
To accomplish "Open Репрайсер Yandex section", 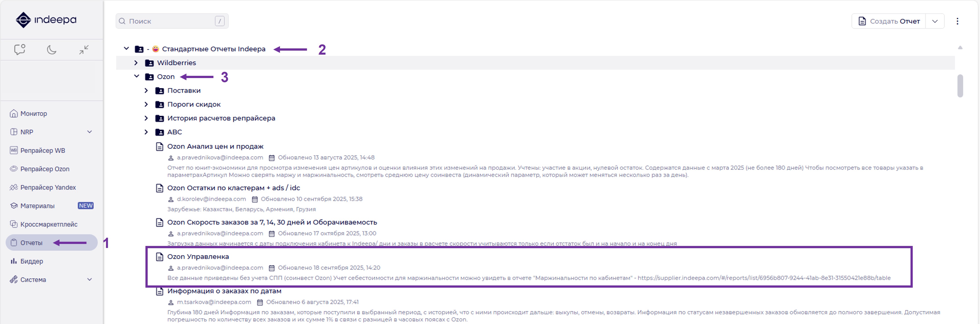I will coord(48,187).
